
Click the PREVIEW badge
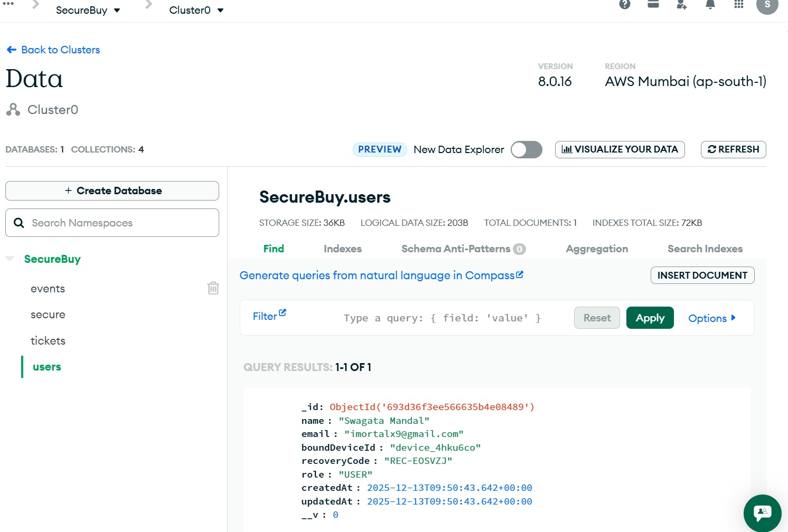click(x=380, y=149)
